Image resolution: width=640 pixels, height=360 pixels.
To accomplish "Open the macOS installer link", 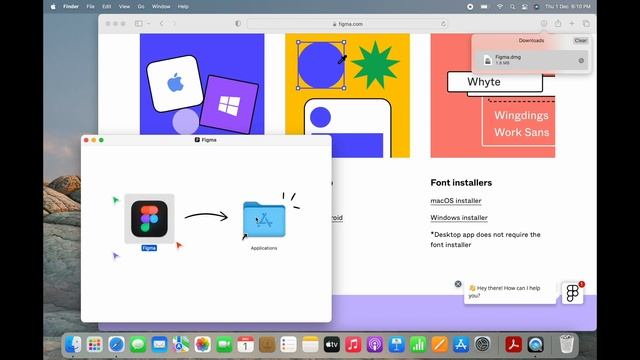I will (456, 200).
